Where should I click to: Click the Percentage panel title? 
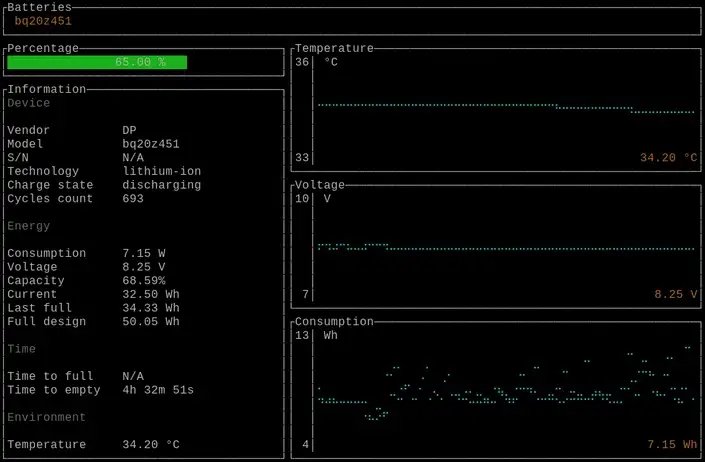43,48
